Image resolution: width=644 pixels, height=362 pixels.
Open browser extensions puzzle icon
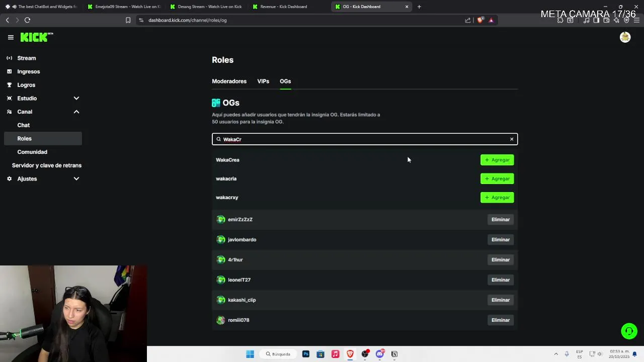pos(560,20)
